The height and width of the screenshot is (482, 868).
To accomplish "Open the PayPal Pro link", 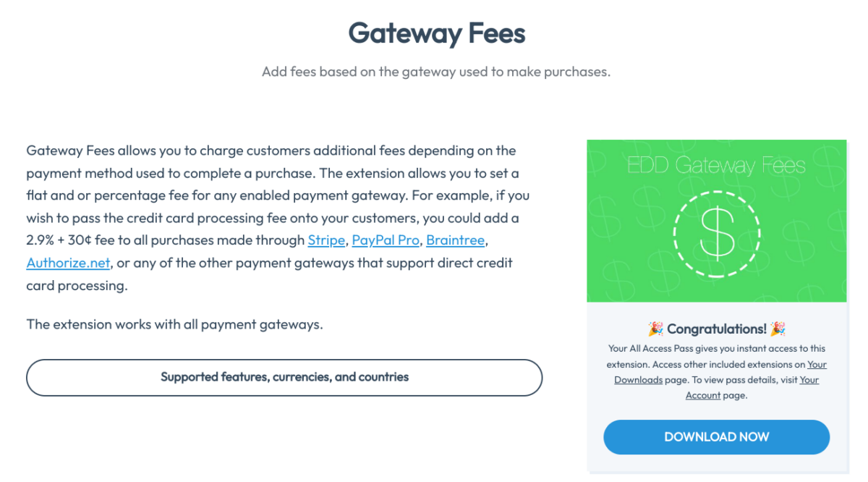I will [x=386, y=240].
